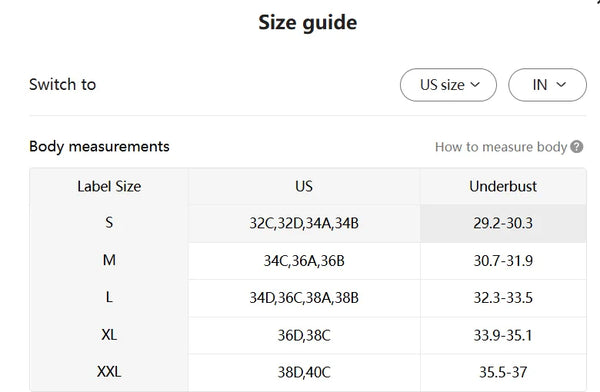Click the 33.9-35.1 underbust cell
The image size is (600, 392).
click(503, 335)
